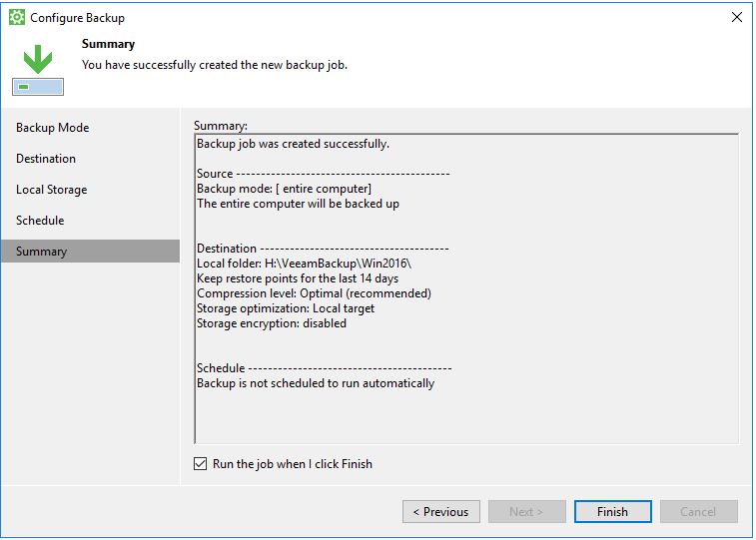Click 'Keep restore points for the last 14 days'
Screen dimensions: 756x540
click(298, 278)
